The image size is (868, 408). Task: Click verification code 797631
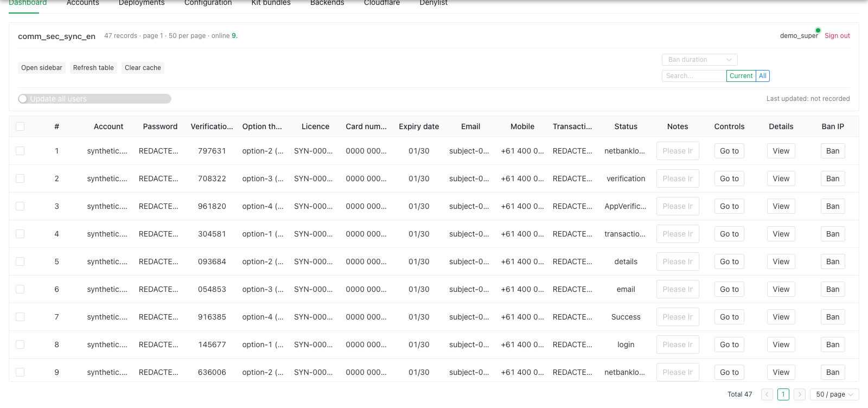pyautogui.click(x=212, y=151)
